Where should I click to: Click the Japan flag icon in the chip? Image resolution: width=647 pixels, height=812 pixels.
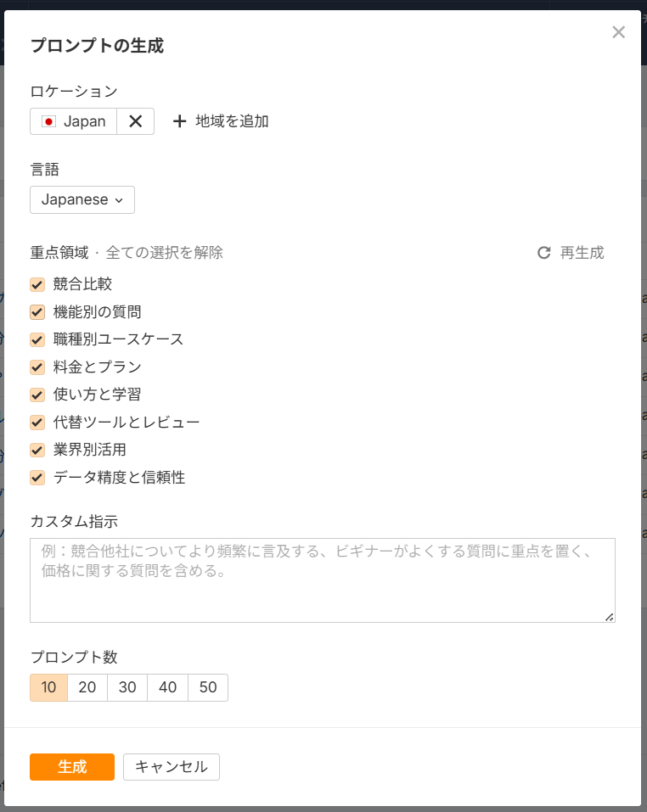tap(48, 121)
